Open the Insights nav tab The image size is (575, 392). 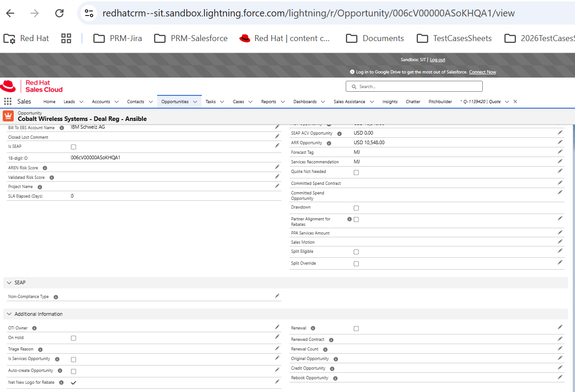390,102
